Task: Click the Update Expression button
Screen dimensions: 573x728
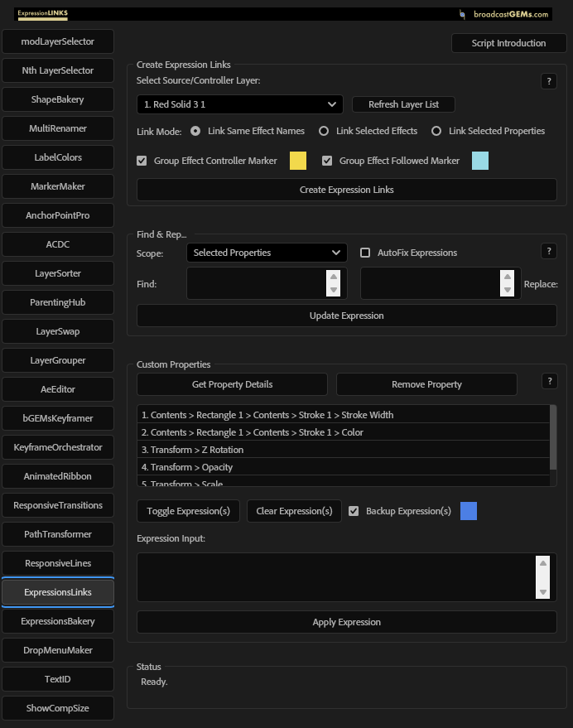Action: (347, 316)
